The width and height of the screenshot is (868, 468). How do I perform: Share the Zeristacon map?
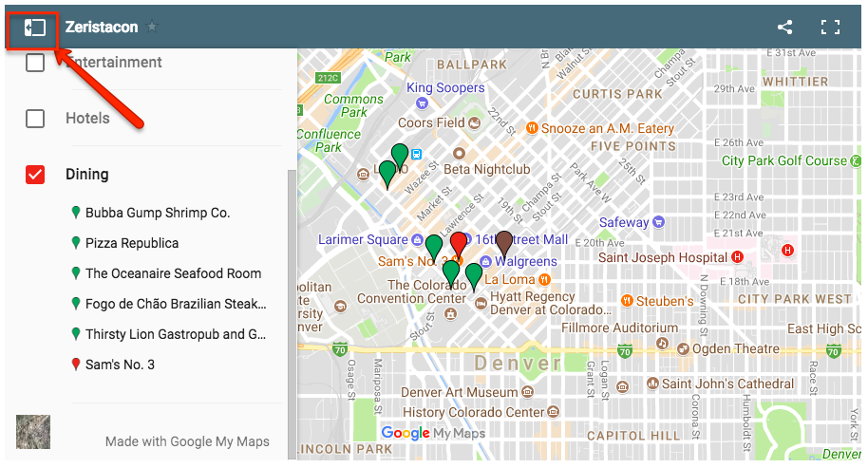[784, 28]
